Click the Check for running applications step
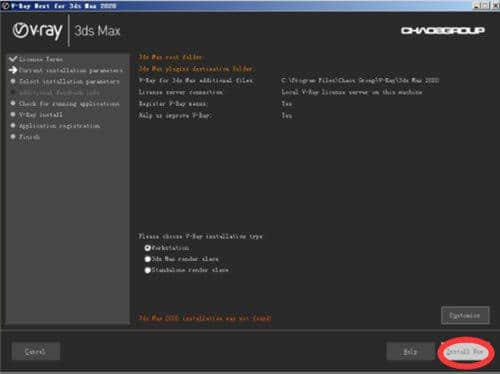The width and height of the screenshot is (500, 374). (69, 104)
